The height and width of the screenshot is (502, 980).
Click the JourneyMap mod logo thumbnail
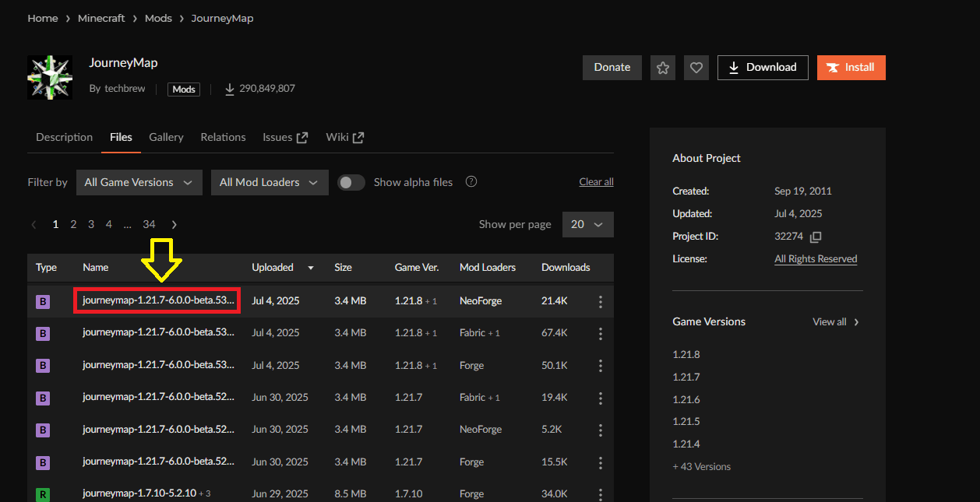(50, 77)
